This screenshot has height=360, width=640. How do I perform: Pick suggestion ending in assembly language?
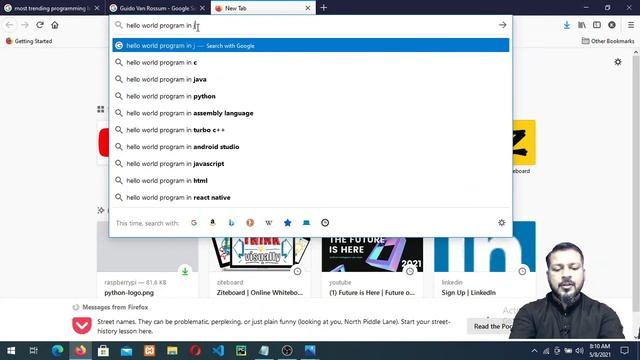click(311, 113)
